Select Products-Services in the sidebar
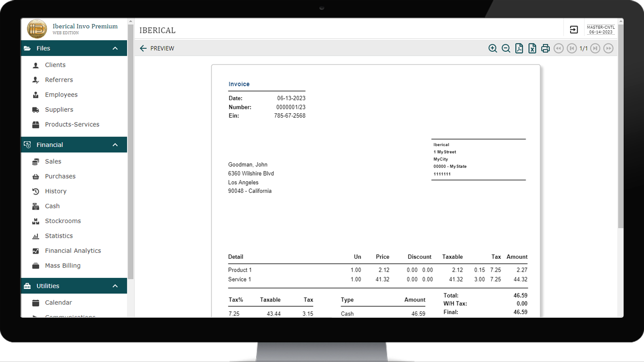 click(72, 124)
